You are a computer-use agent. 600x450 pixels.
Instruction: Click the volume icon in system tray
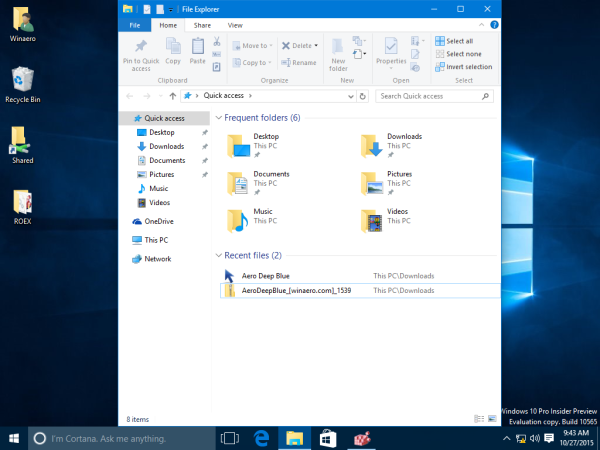535,438
